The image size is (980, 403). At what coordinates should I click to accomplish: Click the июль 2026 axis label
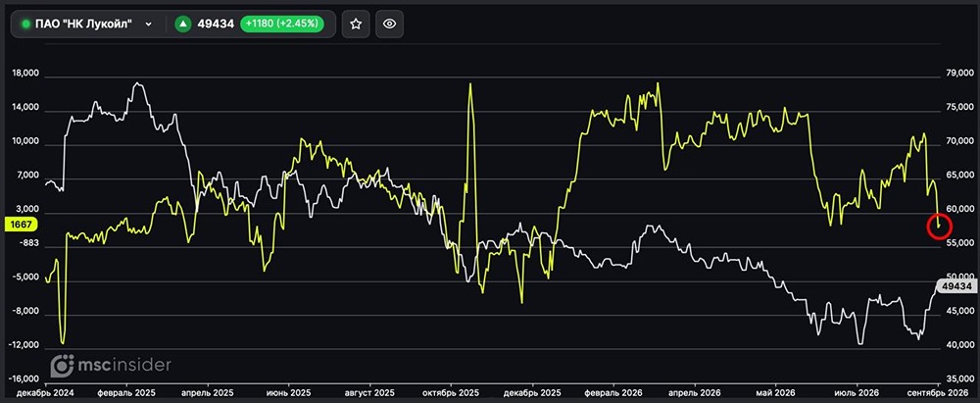coord(857,392)
